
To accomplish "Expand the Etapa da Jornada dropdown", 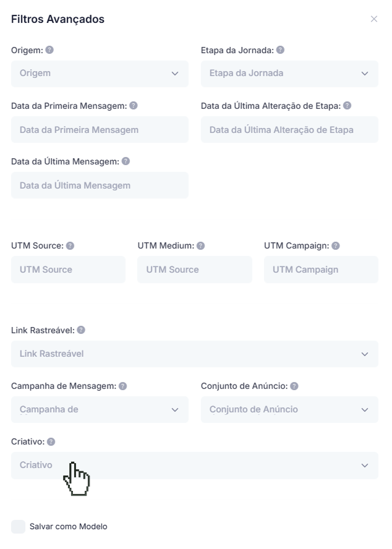I will 289,74.
